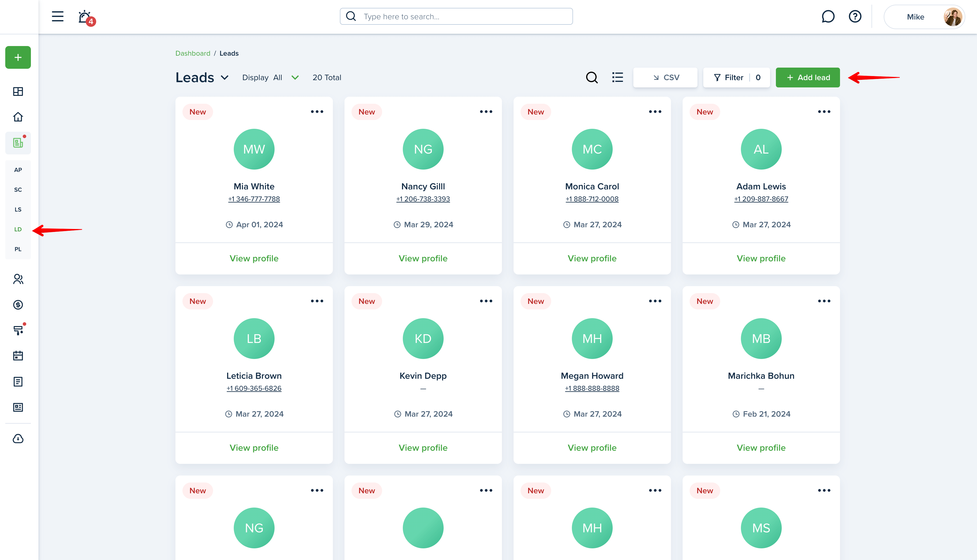Viewport: 977px width, 560px height.
Task: Select the AP sidebar item
Action: click(18, 170)
